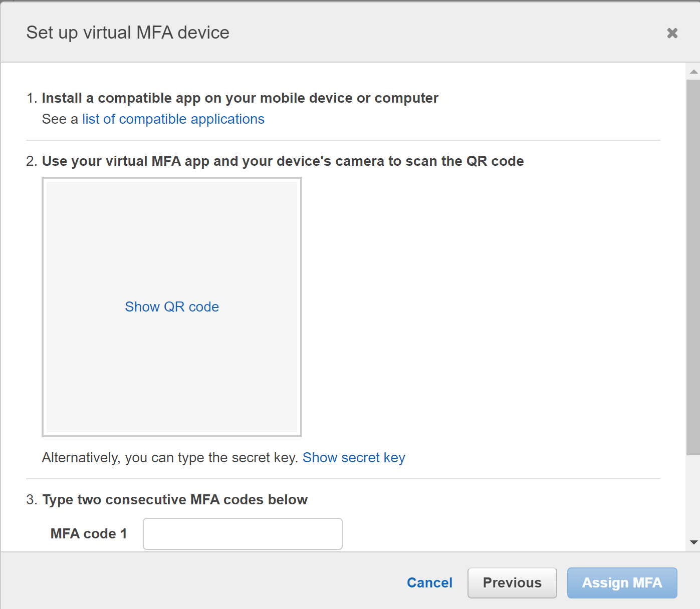Click the 'Type two consecutive MFA codes' heading

click(174, 500)
